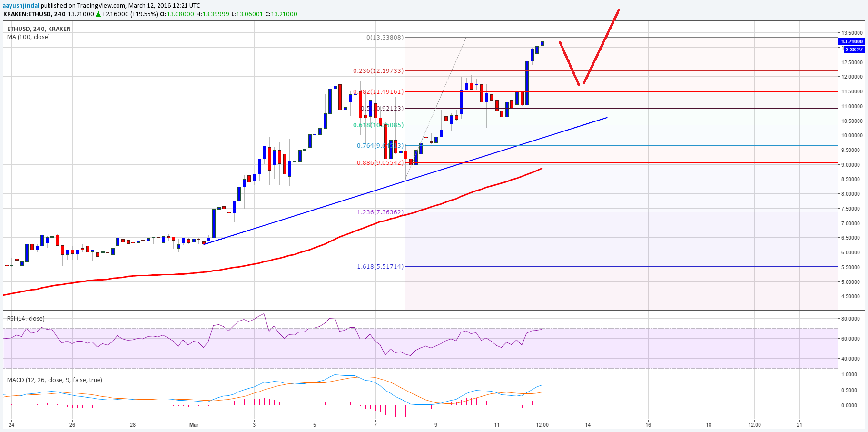Select the 1.236 (7.36362) Fibonacci level label

[x=380, y=212]
